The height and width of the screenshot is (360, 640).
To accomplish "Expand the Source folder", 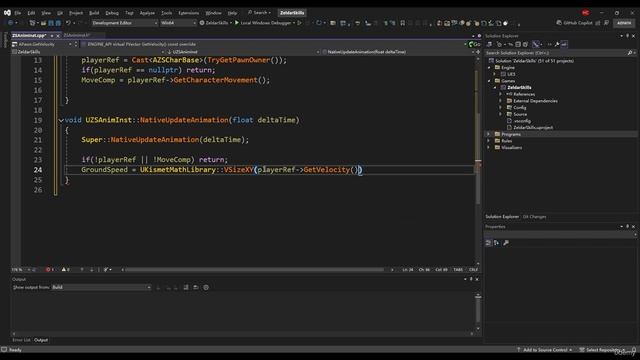I will pyautogui.click(x=501, y=114).
